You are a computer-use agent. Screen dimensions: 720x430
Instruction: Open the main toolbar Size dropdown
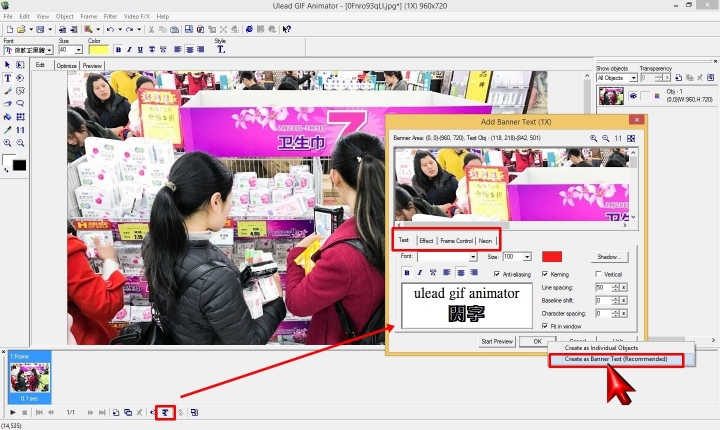click(79, 50)
